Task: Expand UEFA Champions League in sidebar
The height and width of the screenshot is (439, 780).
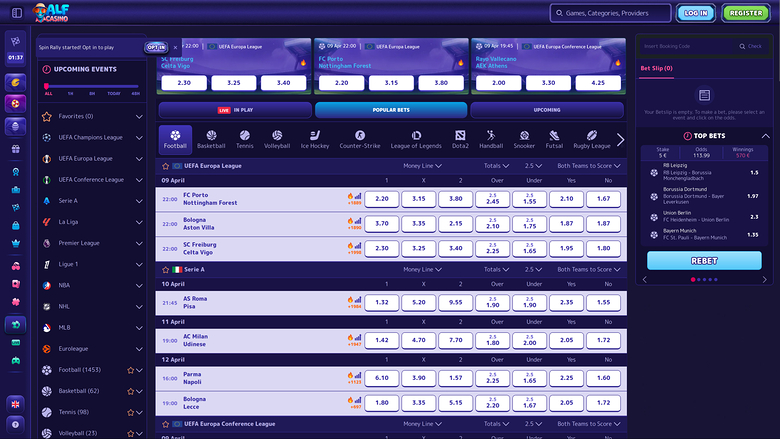Action: point(139,138)
